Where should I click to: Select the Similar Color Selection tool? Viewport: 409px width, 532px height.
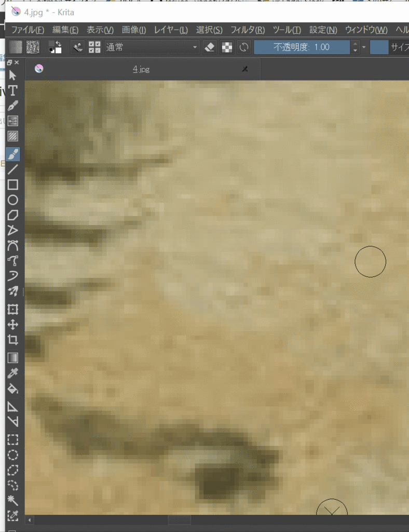[x=13, y=516]
